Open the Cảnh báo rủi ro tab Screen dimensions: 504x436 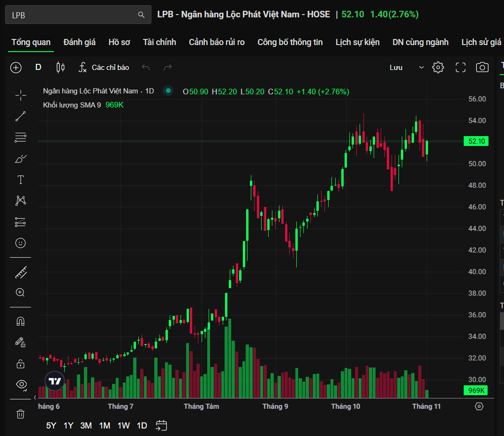[x=217, y=42]
